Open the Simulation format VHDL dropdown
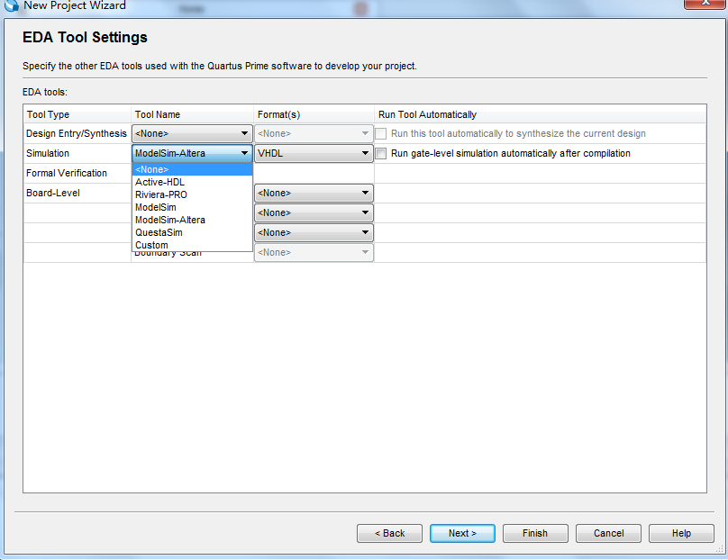This screenshot has width=728, height=560. click(314, 153)
